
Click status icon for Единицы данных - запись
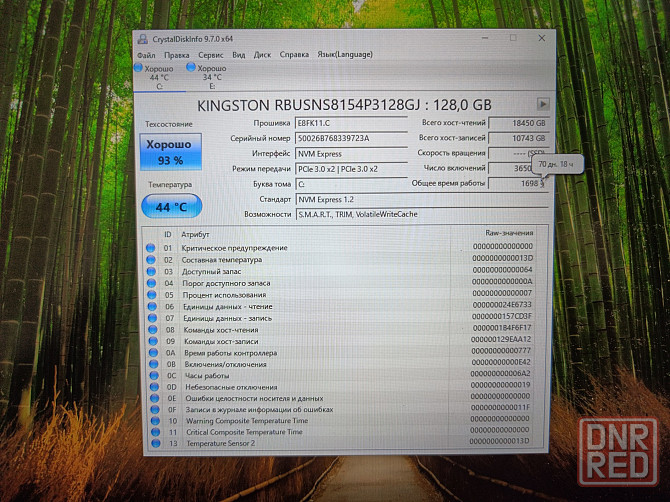(153, 318)
